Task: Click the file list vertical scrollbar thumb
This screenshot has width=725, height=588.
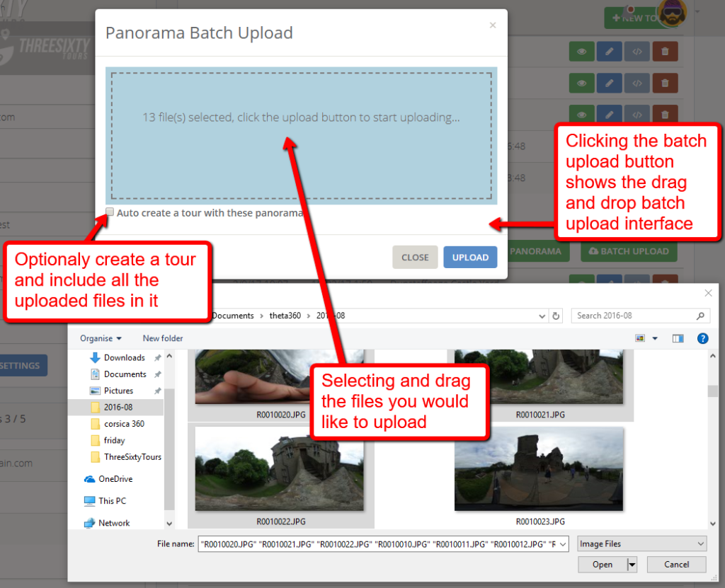Action: coord(712,391)
